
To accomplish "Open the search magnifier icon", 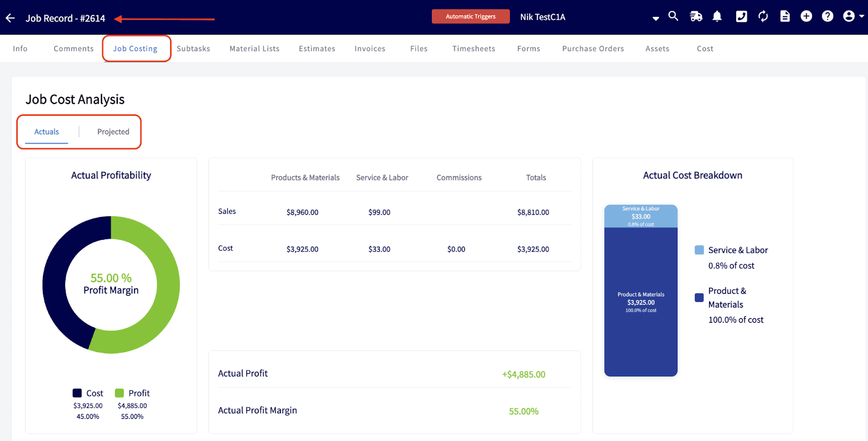I will coord(673,16).
